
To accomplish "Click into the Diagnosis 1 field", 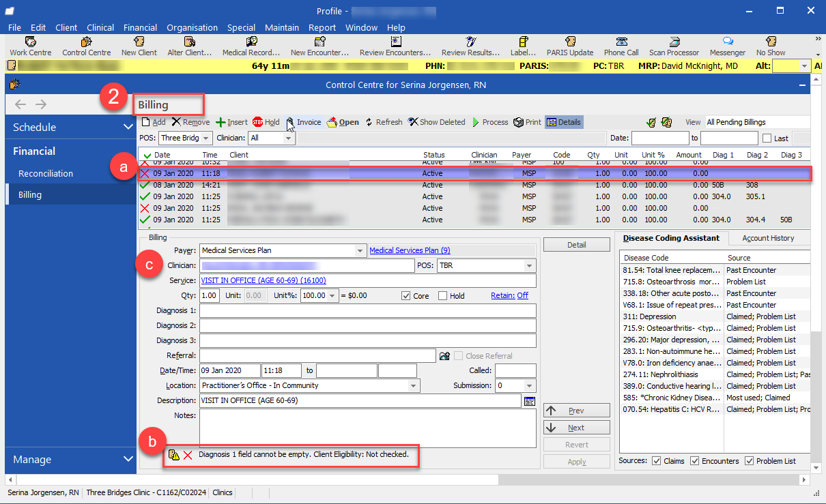I will click(x=367, y=311).
